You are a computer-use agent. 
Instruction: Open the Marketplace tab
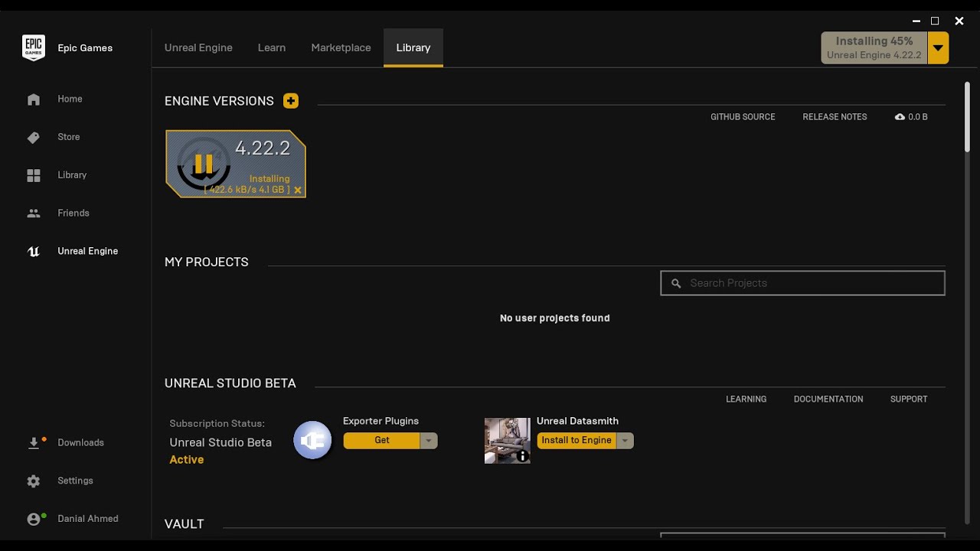(341, 47)
